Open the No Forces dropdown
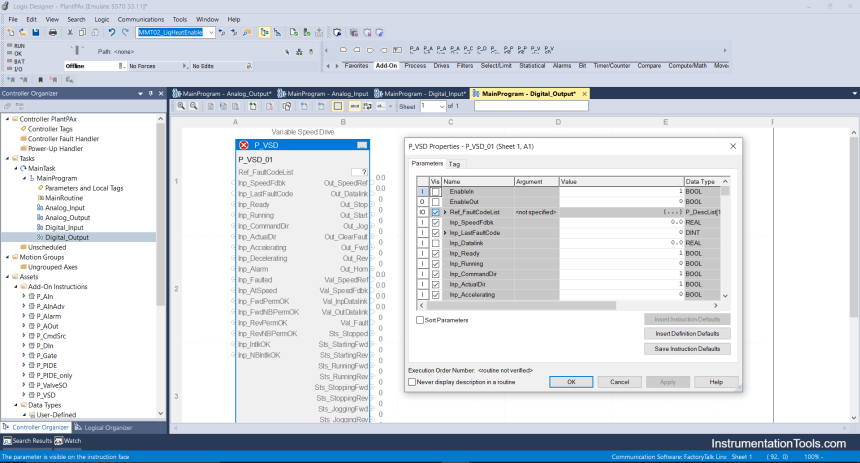Image resolution: width=860 pixels, height=463 pixels. (x=185, y=66)
